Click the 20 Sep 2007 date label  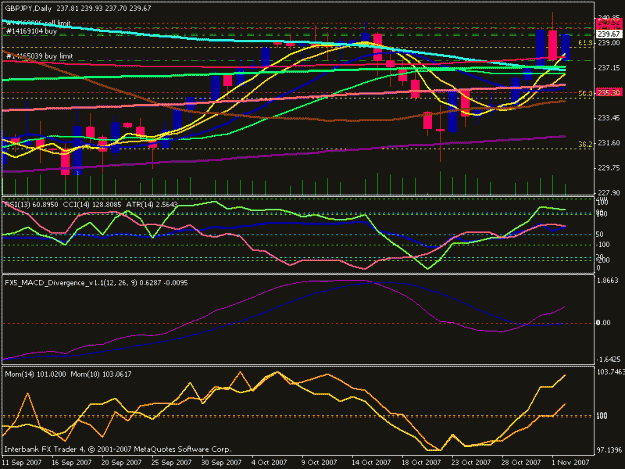click(121, 462)
